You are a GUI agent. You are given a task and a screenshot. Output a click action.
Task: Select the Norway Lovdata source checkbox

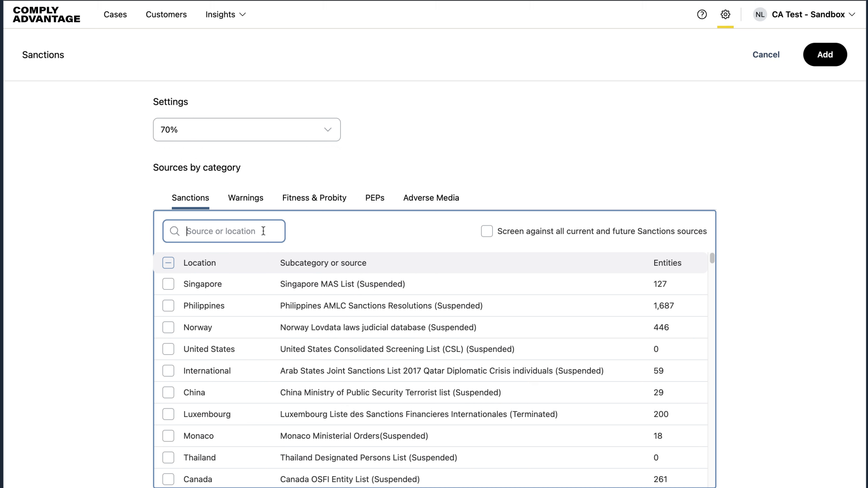[x=168, y=328]
